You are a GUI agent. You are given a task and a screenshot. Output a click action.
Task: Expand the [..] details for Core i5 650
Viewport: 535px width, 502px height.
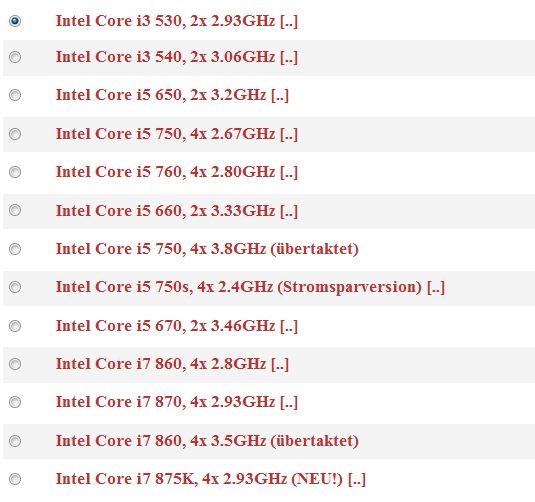280,95
